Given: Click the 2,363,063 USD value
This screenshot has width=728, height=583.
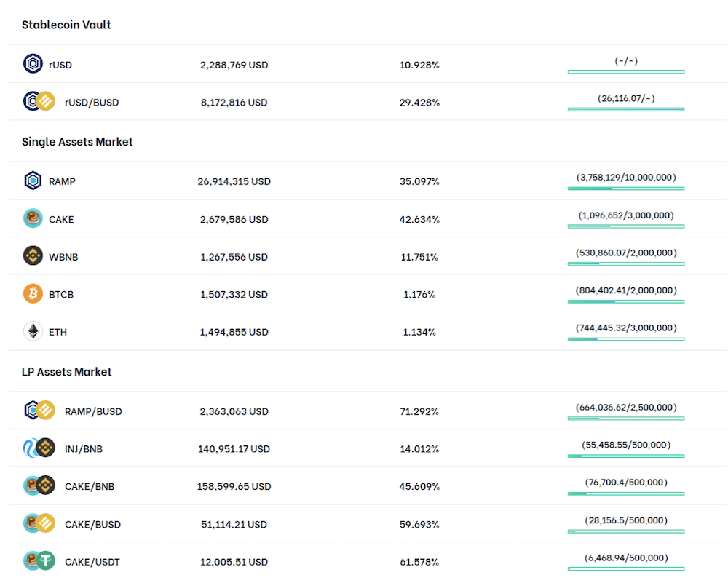Looking at the screenshot, I should point(234,412).
